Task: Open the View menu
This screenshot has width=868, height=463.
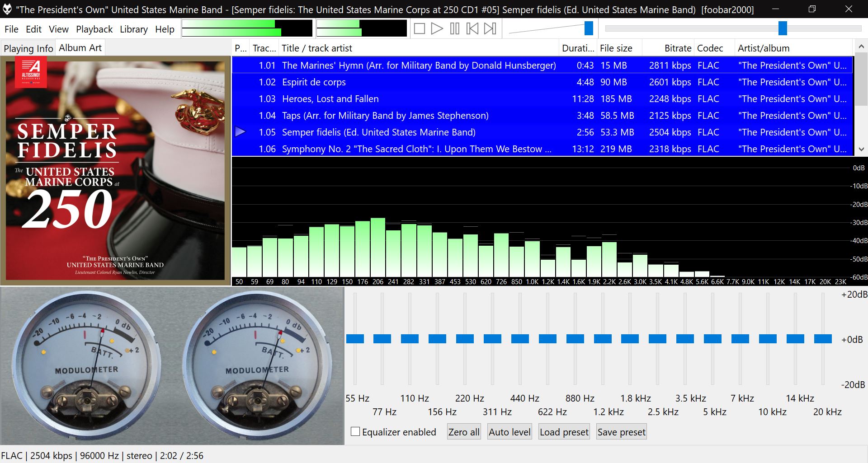Action: click(x=59, y=29)
